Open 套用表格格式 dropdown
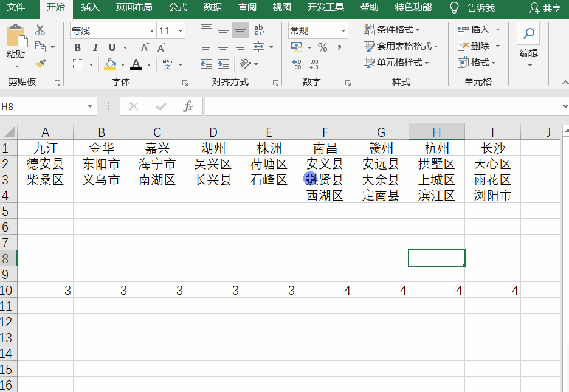Viewport: 569px width, 392px height. [x=401, y=46]
